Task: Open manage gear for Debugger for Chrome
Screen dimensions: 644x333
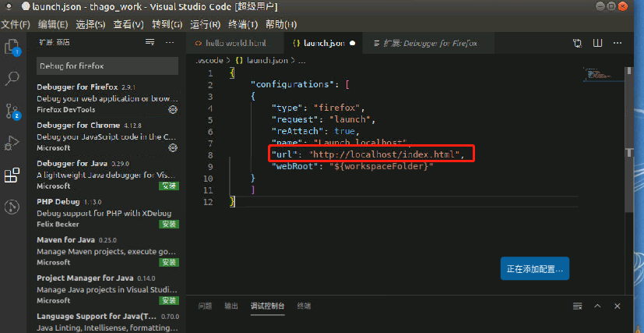Action: (173, 147)
